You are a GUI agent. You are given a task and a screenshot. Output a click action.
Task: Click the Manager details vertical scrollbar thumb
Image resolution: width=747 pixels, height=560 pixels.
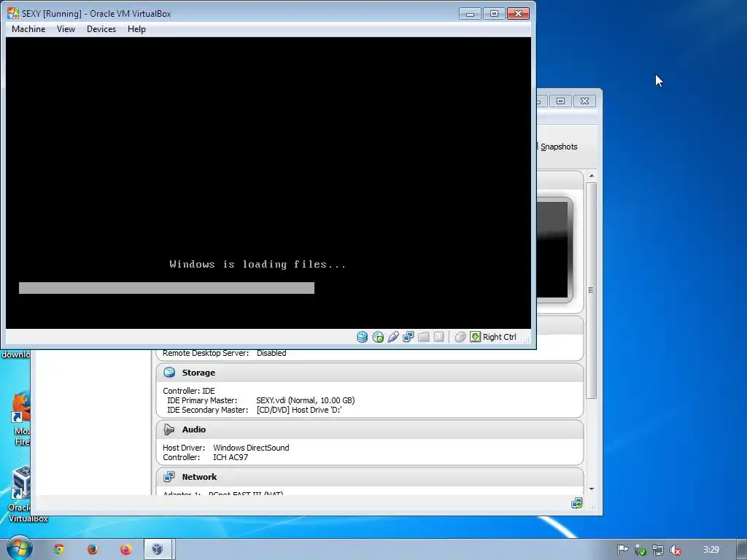click(x=591, y=290)
